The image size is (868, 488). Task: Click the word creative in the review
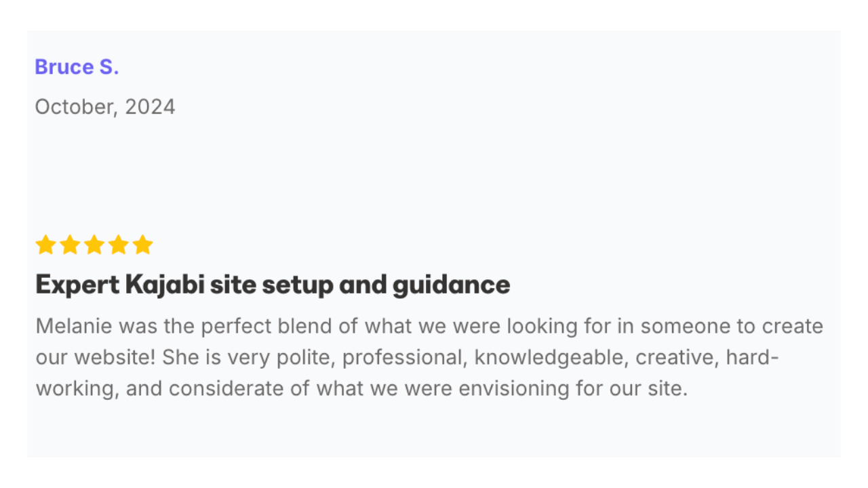point(677,357)
